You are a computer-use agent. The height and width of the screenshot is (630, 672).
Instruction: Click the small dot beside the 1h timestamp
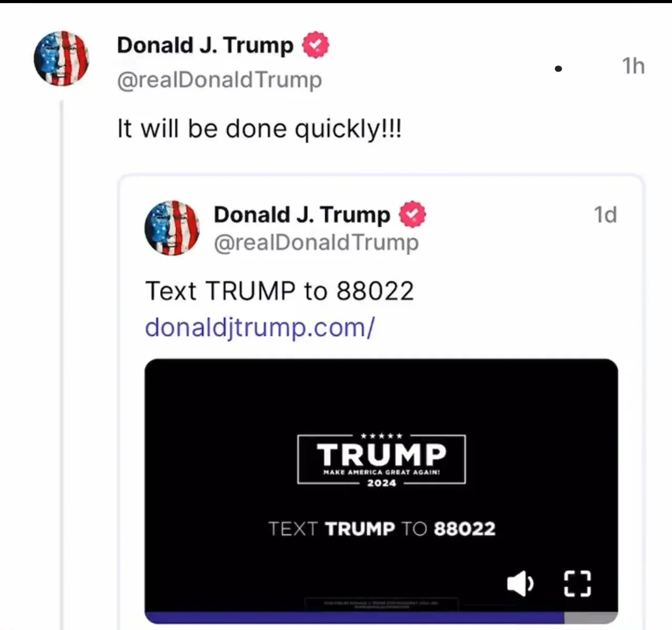(x=558, y=68)
